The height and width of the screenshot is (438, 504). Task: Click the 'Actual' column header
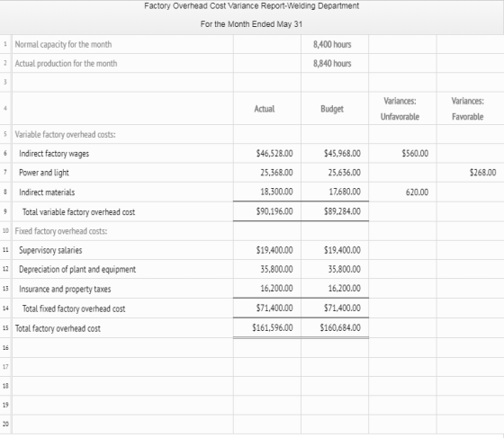[265, 109]
